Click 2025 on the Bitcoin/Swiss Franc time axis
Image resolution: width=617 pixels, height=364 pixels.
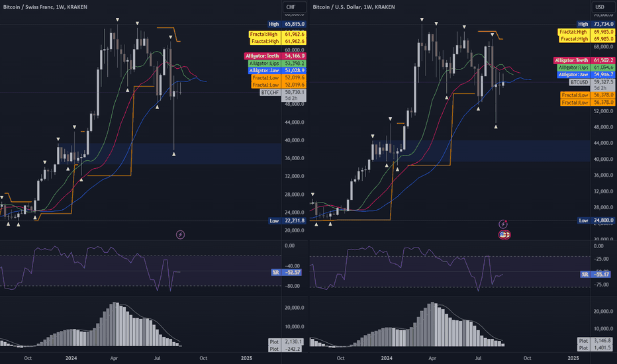246,358
